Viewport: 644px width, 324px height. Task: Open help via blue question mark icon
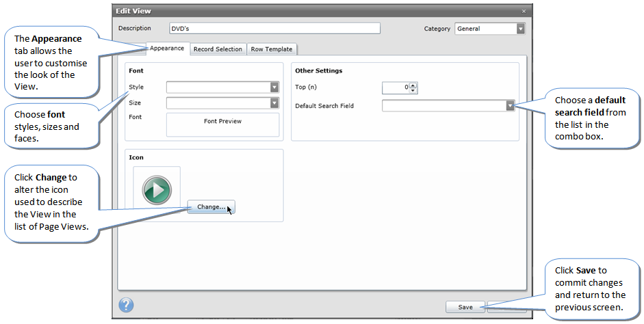pos(127,306)
